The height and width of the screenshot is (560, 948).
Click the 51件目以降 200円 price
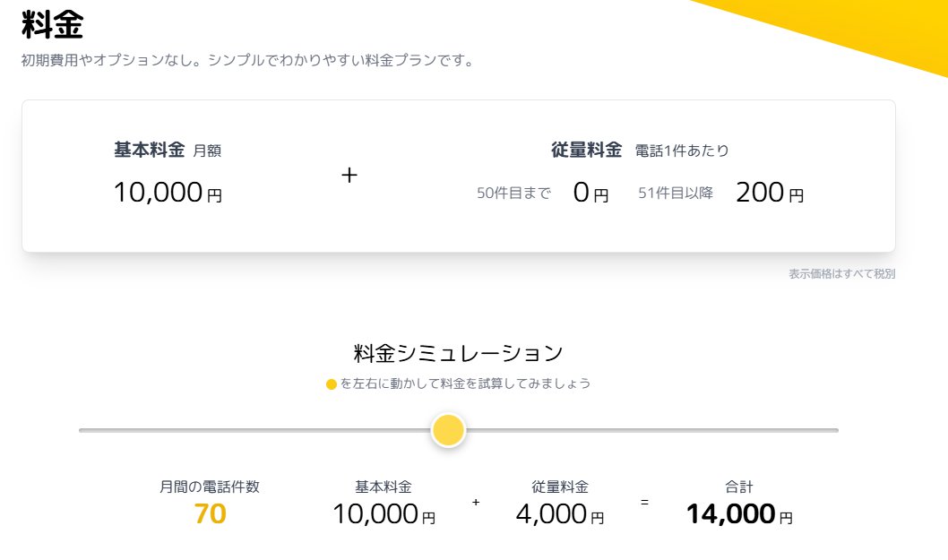pos(720,193)
